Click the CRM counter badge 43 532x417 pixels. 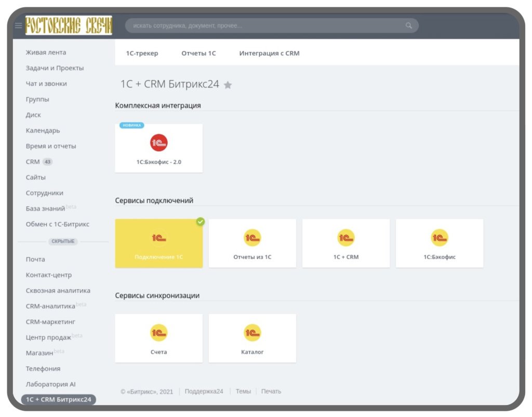pos(47,162)
